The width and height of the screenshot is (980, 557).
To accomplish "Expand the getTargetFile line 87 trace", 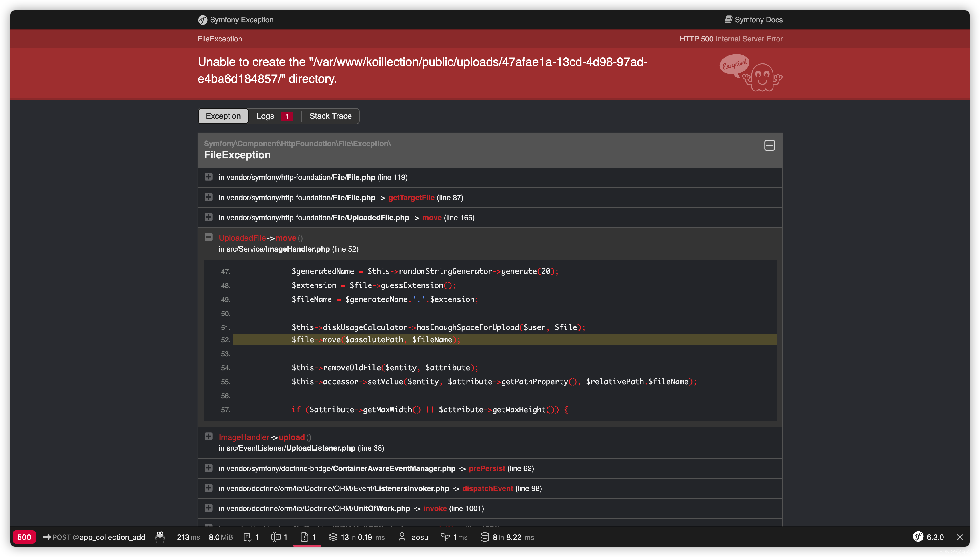I will 208,197.
